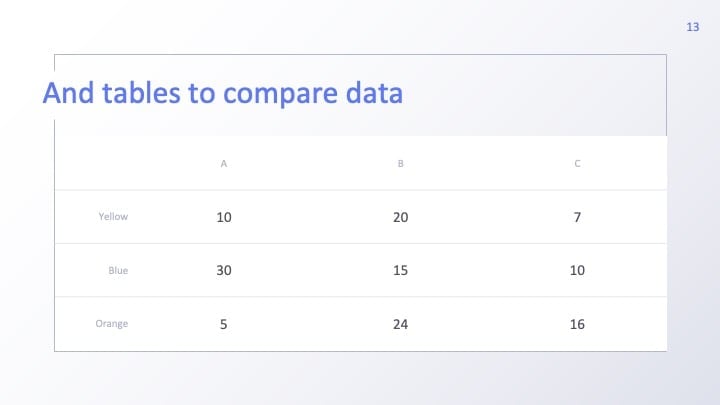The image size is (720, 405).
Task: Select the Orange row label
Action: (112, 324)
